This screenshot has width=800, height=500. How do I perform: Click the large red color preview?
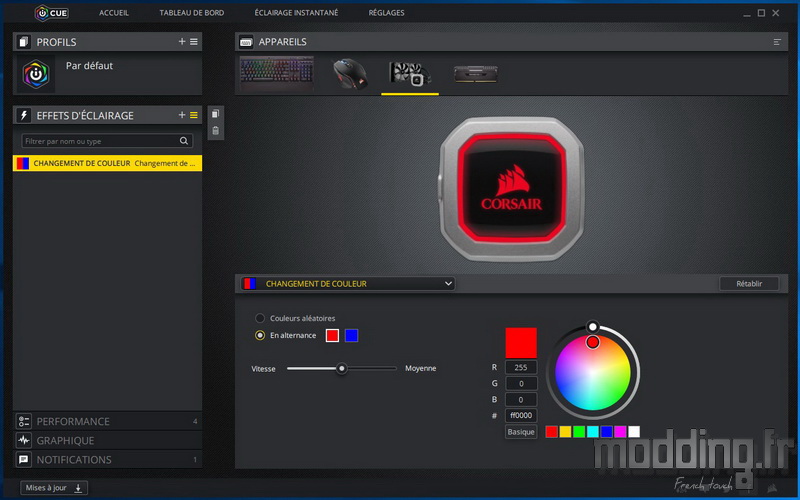pos(521,343)
